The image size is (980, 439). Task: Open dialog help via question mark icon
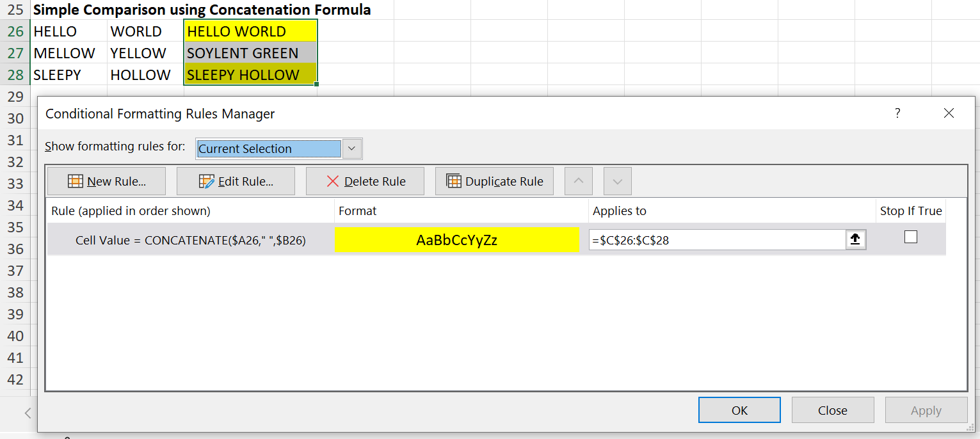point(897,113)
